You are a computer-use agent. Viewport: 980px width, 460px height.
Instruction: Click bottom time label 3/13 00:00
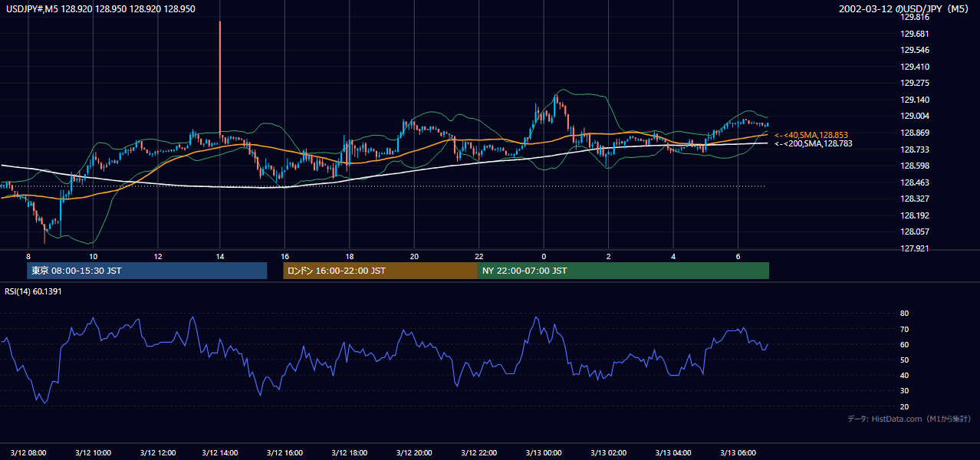pyautogui.click(x=544, y=452)
